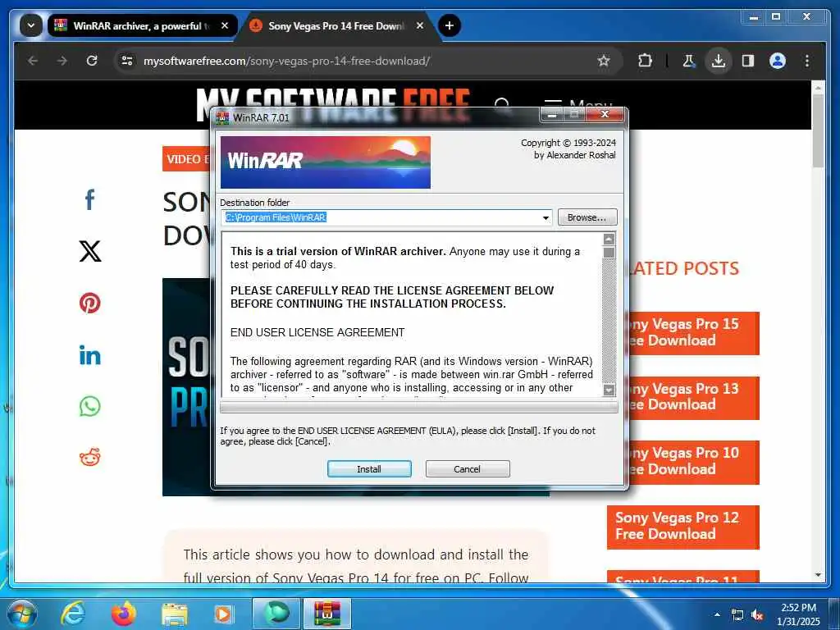Launch Internet Explorer from taskbar
This screenshot has height=630, width=840.
(x=73, y=614)
